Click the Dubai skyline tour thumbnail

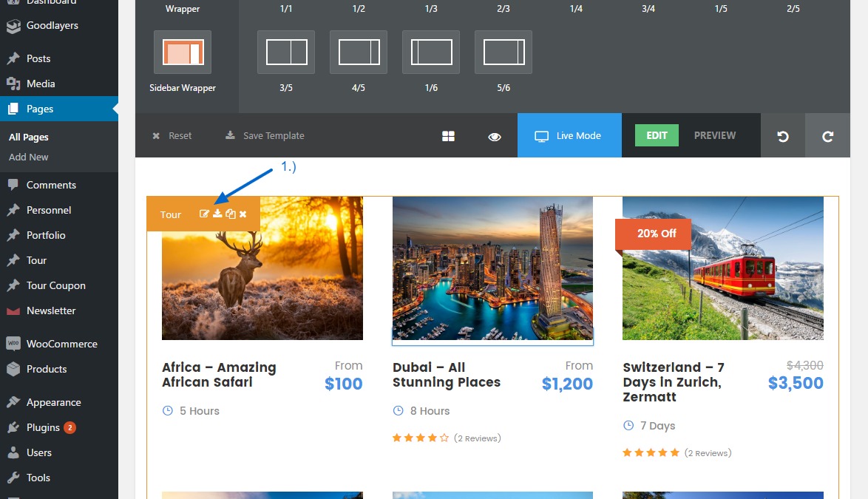point(492,270)
